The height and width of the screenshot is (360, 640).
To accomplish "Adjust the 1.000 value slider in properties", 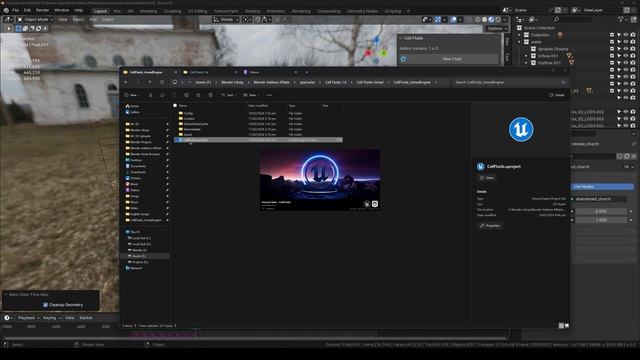I will [x=601, y=220].
